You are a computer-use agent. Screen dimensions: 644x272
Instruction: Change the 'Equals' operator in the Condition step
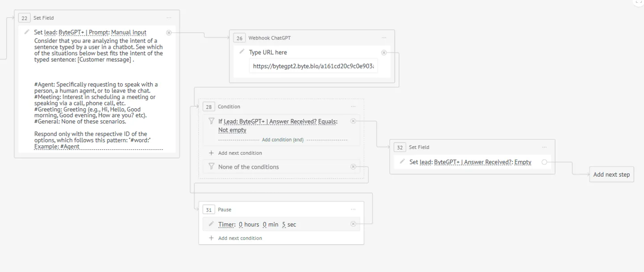328,121
